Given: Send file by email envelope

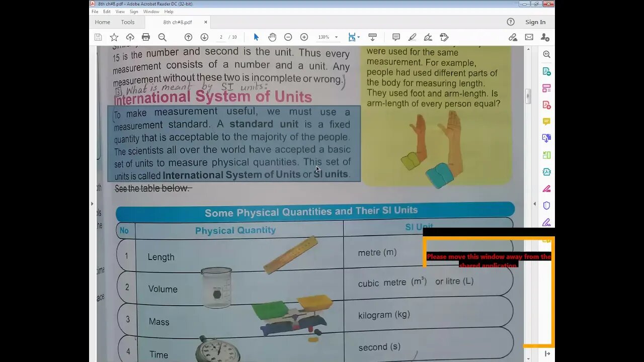Looking at the screenshot, I should click(529, 37).
